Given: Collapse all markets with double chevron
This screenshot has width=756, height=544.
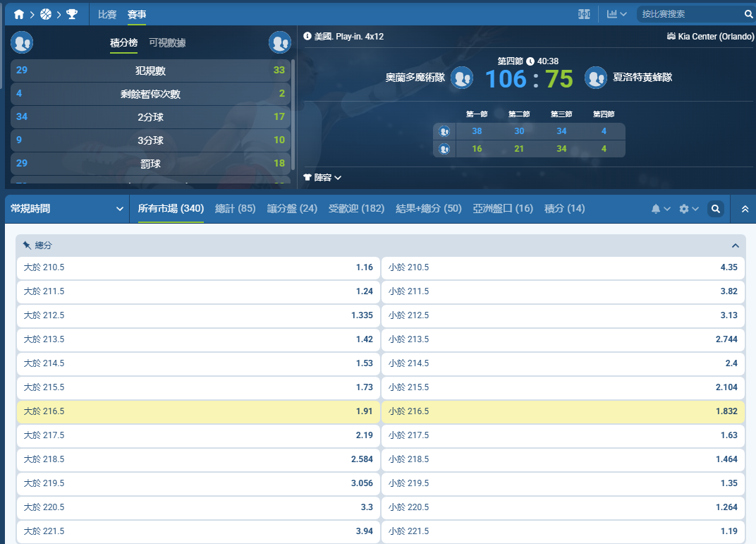Looking at the screenshot, I should [745, 209].
